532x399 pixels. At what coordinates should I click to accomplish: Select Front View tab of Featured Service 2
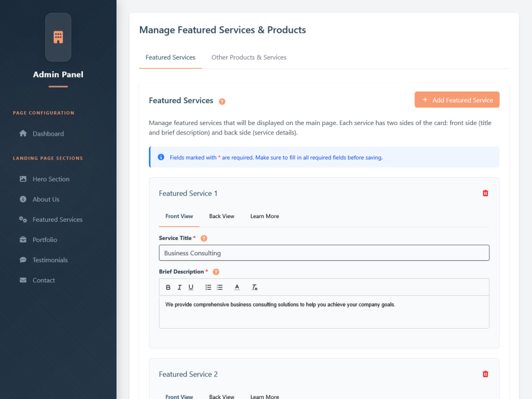point(179,397)
